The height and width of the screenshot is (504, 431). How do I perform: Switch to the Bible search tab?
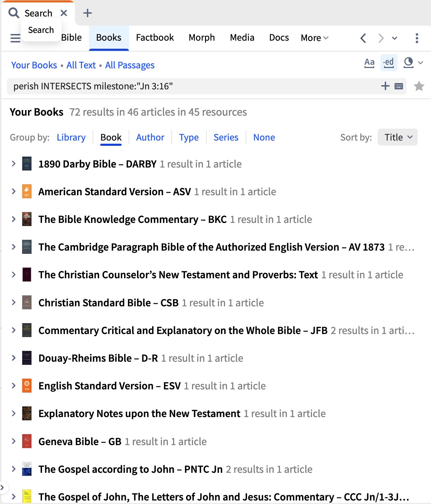71,38
